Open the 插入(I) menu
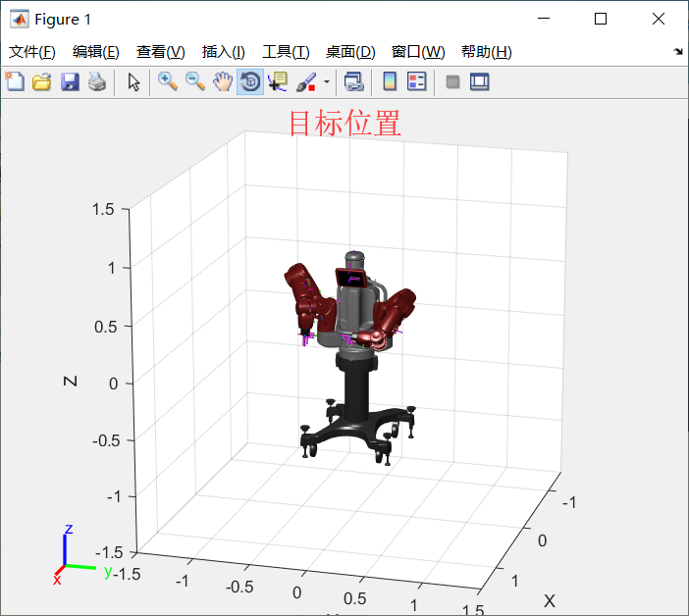Image resolution: width=689 pixels, height=616 pixels. coord(223,52)
